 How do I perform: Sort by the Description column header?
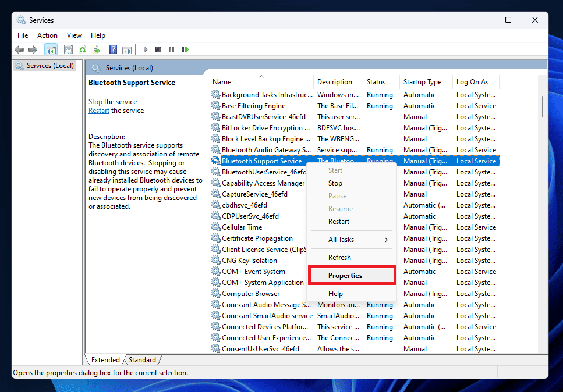[x=338, y=82]
